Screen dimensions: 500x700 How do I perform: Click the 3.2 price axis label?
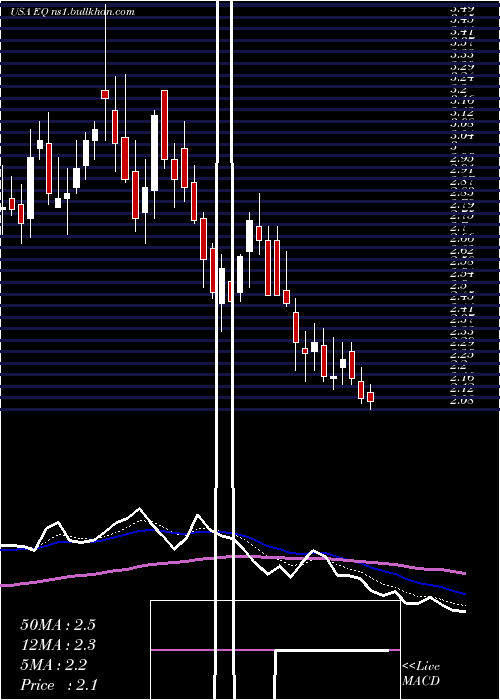tap(457, 89)
